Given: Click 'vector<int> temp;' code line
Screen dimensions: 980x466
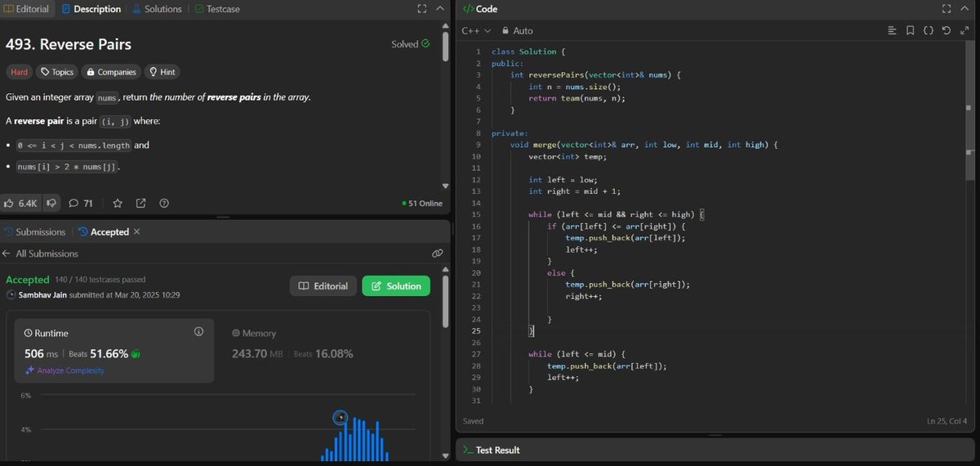Looking at the screenshot, I should point(568,156).
